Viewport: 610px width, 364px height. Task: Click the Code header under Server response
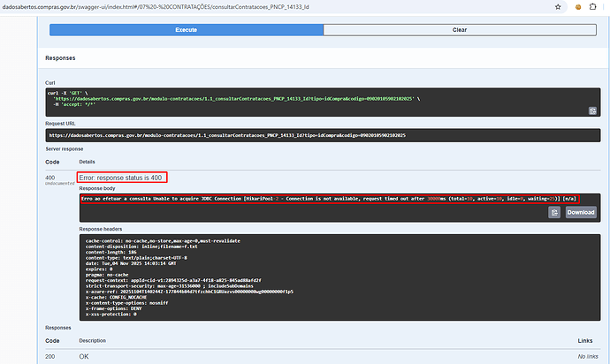point(52,163)
